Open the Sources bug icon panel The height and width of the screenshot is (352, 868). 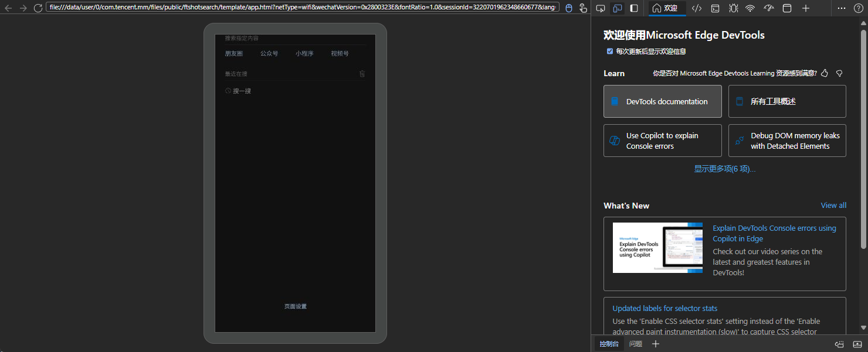pos(733,8)
